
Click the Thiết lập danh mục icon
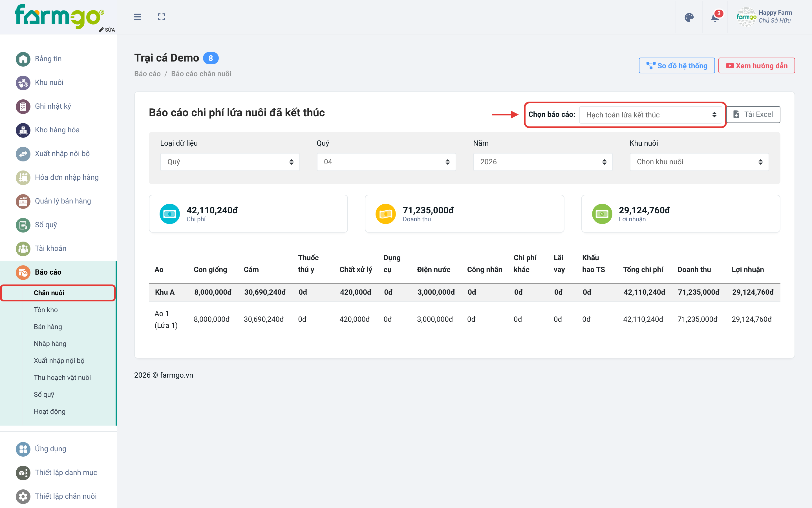(x=23, y=473)
